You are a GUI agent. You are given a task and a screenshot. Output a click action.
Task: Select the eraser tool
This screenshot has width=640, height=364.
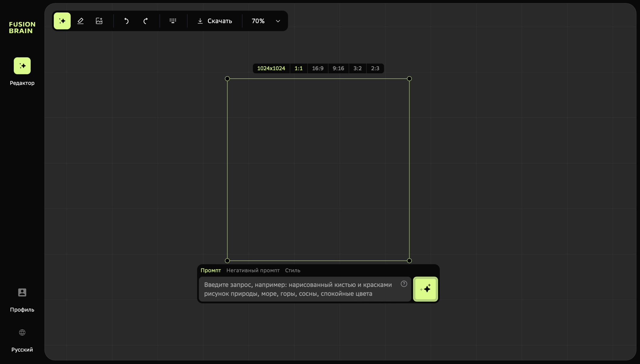coord(80,21)
